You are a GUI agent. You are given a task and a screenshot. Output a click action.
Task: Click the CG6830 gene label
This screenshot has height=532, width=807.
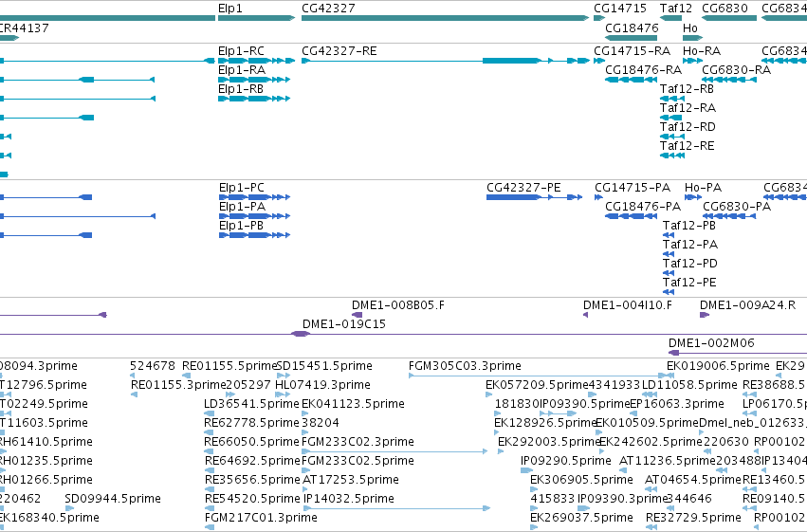[725, 9]
